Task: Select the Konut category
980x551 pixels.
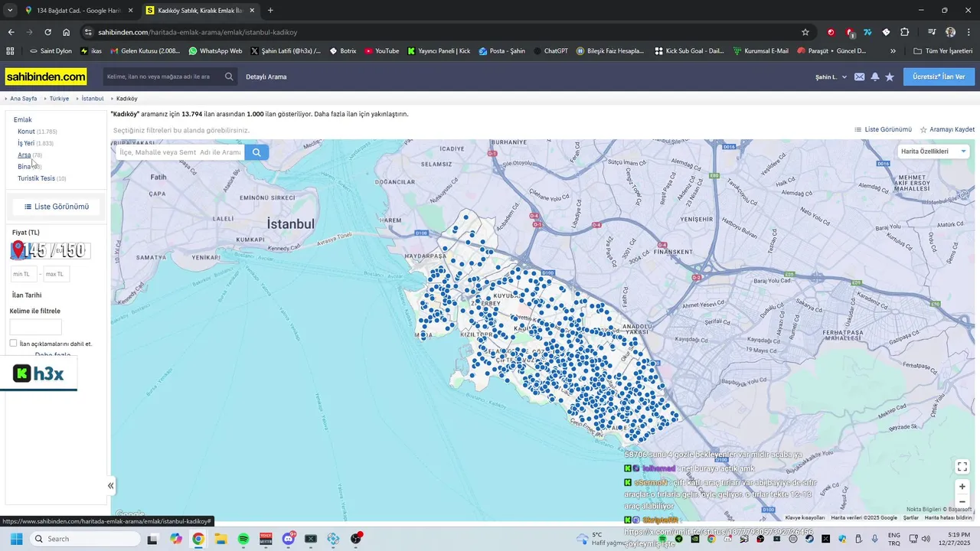Action: point(26,132)
